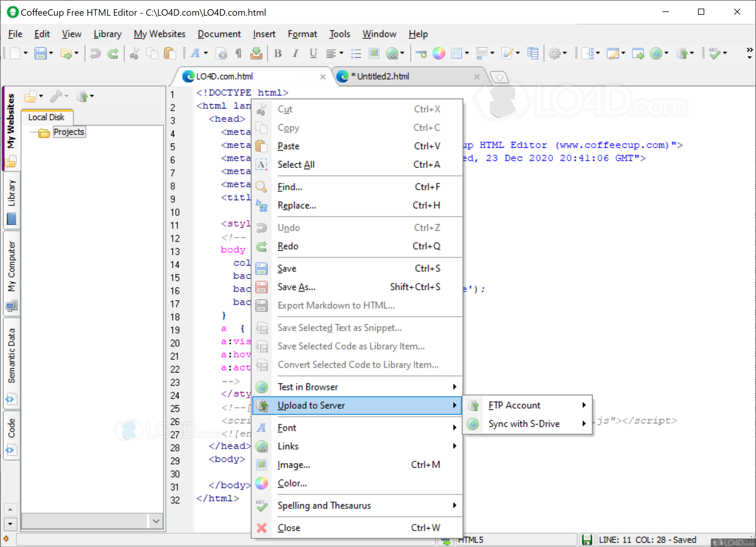Select the Projects folder in the tree

tap(69, 132)
